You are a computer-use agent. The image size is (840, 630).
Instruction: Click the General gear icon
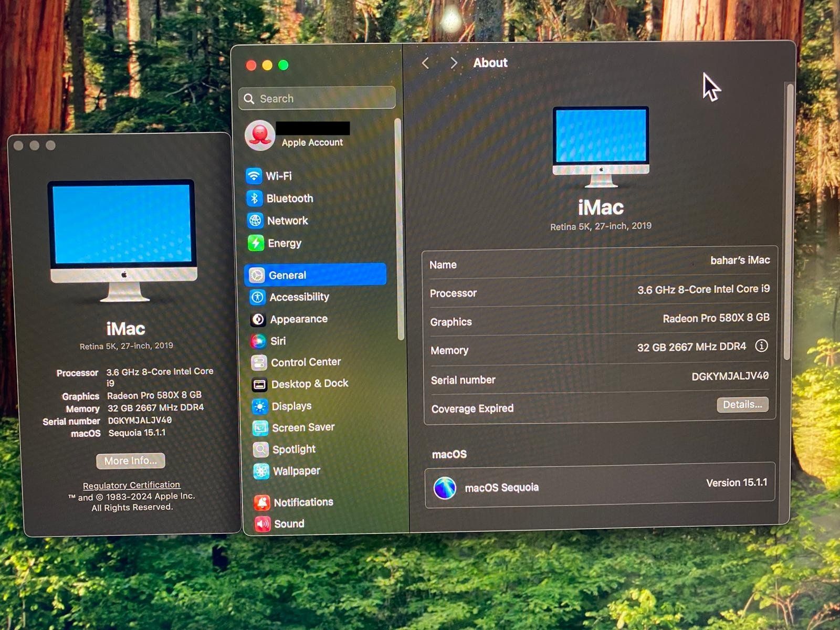point(257,275)
